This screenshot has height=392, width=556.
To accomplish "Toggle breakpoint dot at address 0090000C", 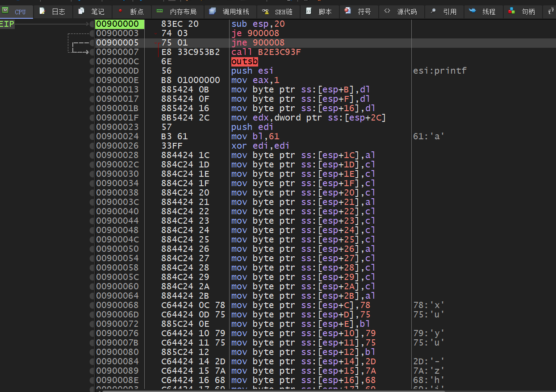I will [92, 61].
